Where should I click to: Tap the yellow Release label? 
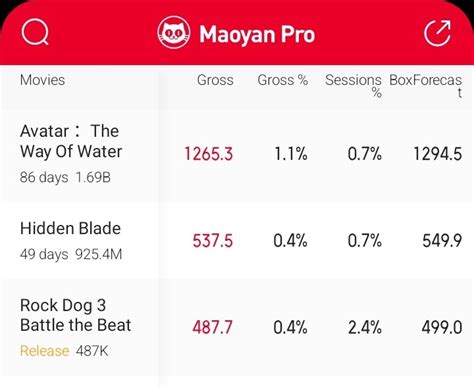pos(44,351)
